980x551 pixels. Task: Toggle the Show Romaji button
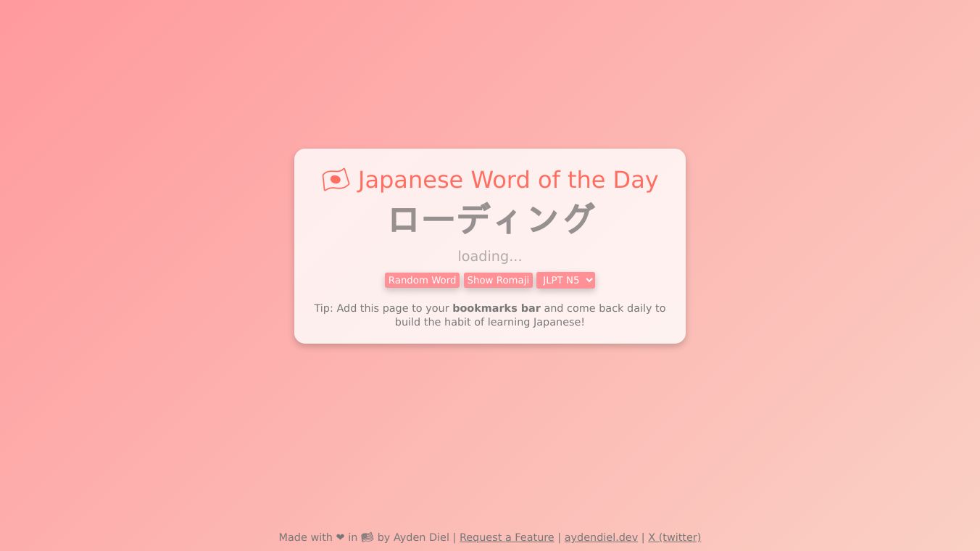(498, 281)
